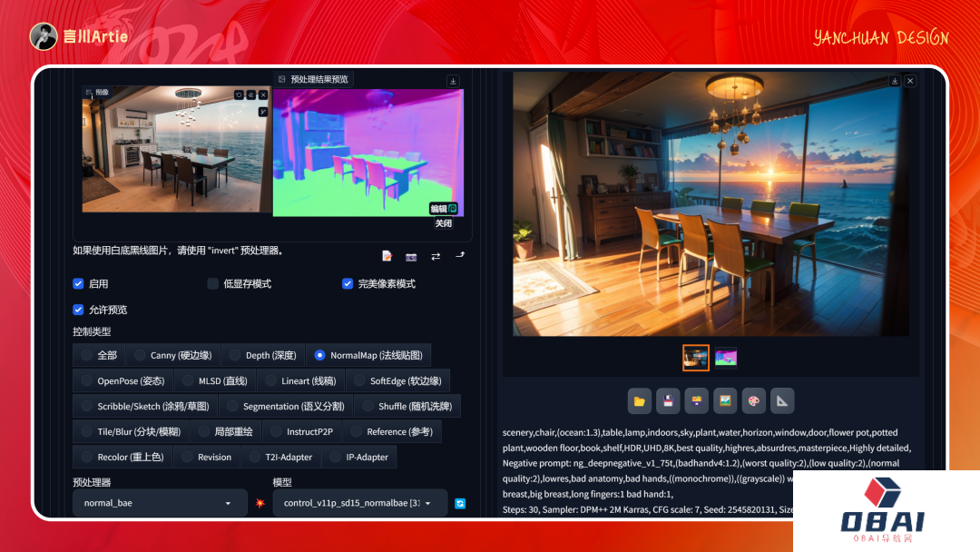980x552 pixels.
Task: Toggle the 允许预览 checkbox
Action: click(x=78, y=310)
